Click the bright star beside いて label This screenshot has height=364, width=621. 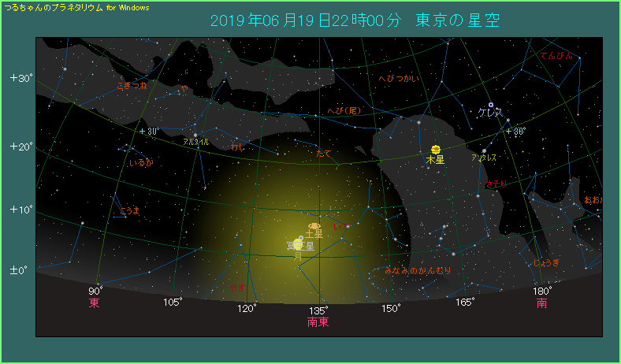click(348, 226)
